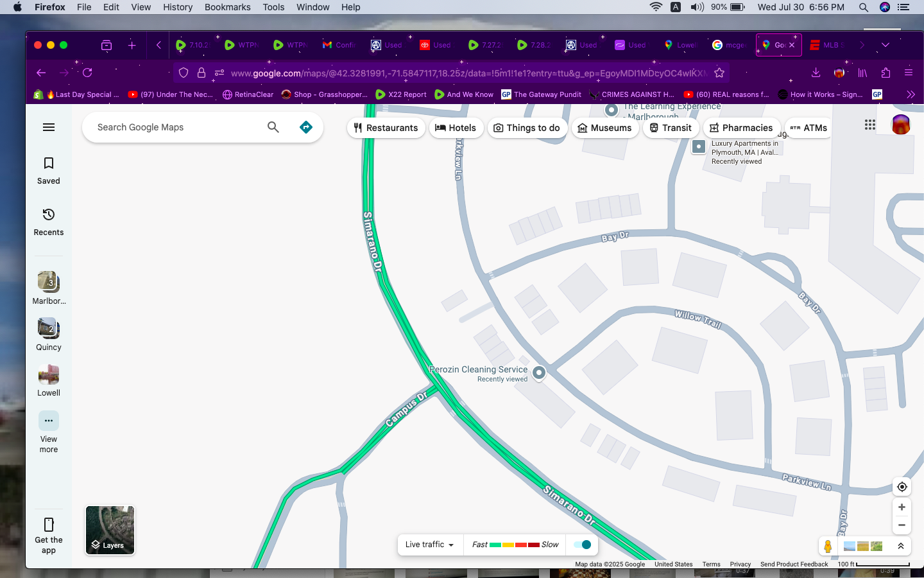Image resolution: width=924 pixels, height=578 pixels.
Task: Zoom in on the map
Action: [902, 507]
